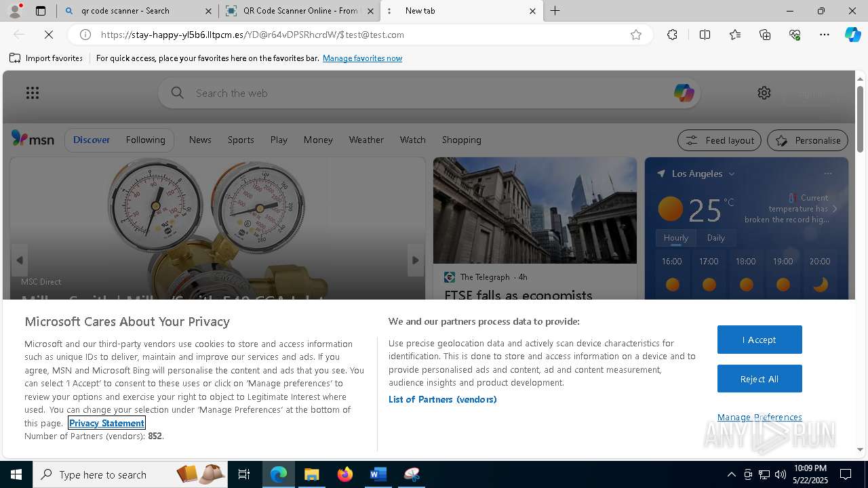Viewport: 868px width, 488px height.
Task: Open the Feed layout button
Action: [x=719, y=140]
